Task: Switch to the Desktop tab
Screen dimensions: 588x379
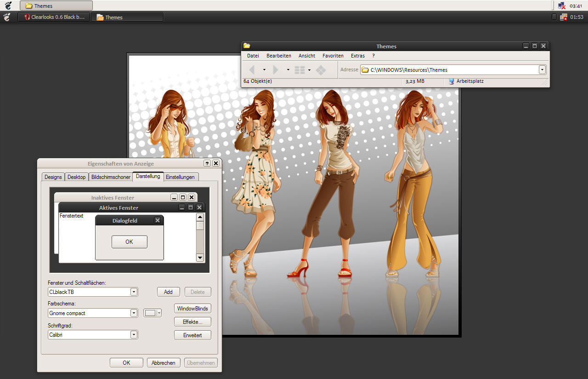Action: point(76,177)
